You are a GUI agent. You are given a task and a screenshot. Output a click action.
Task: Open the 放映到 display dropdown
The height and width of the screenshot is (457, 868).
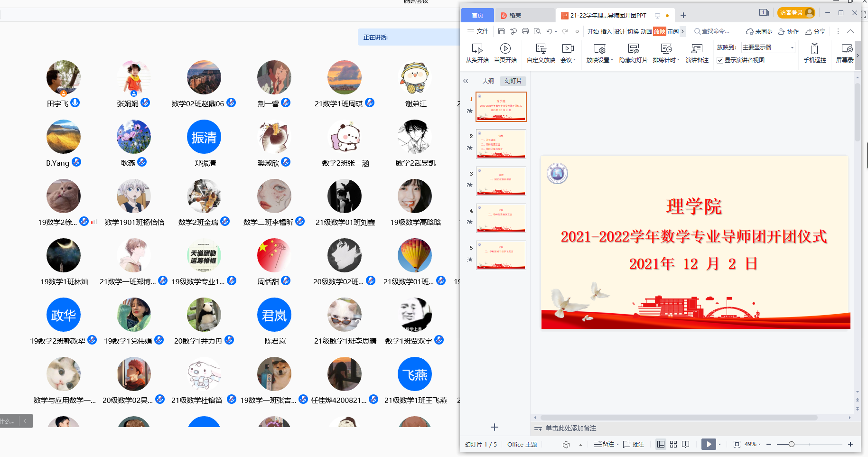(x=768, y=47)
